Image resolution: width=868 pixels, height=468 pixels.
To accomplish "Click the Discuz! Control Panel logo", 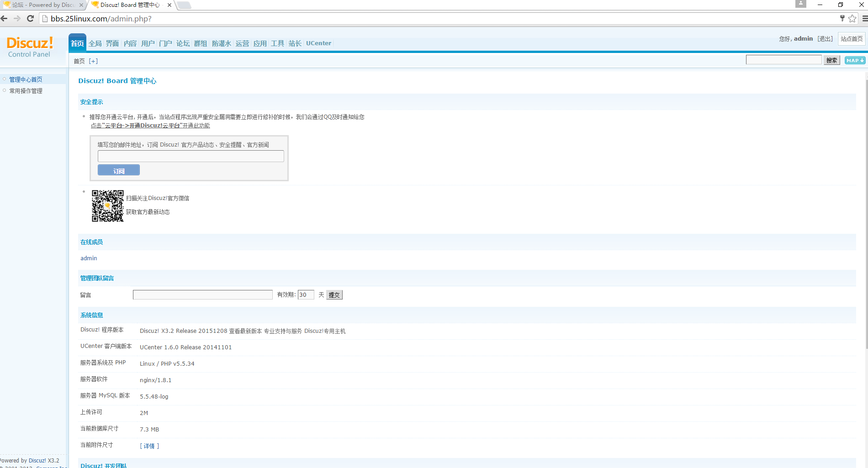I will pos(30,47).
